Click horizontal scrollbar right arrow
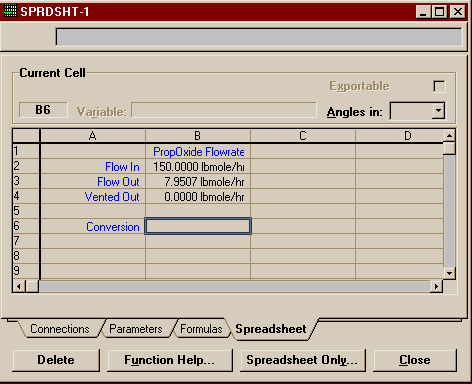Viewport: 472px width, 384px height. [436, 286]
